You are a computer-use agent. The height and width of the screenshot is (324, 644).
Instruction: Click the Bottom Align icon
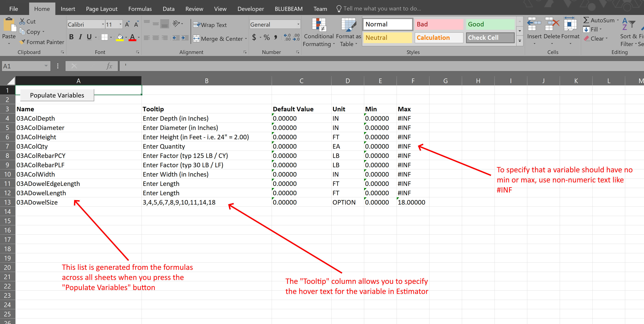[164, 24]
